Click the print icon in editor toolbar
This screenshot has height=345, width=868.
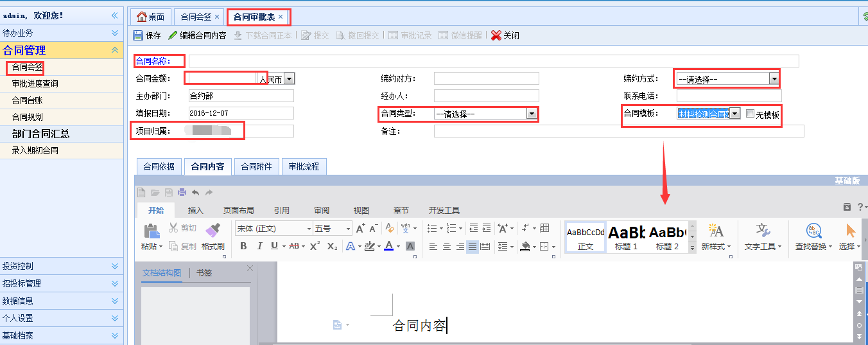pyautogui.click(x=182, y=192)
